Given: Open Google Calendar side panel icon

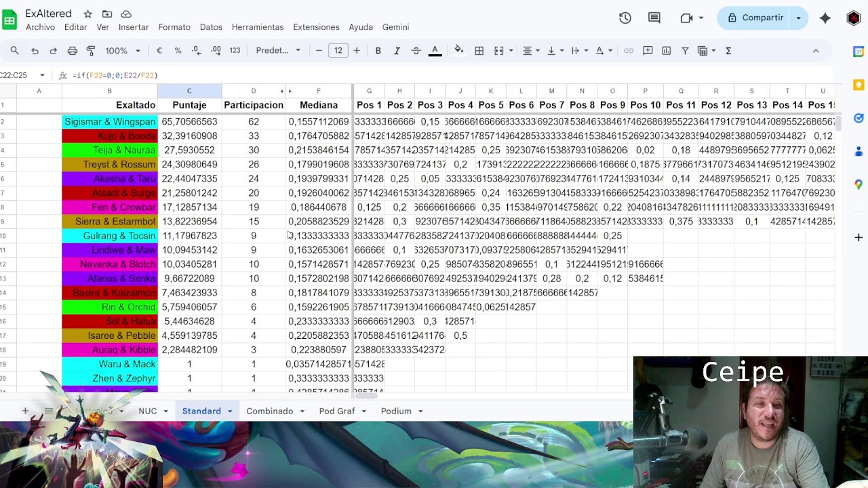Looking at the screenshot, I should coord(858,52).
